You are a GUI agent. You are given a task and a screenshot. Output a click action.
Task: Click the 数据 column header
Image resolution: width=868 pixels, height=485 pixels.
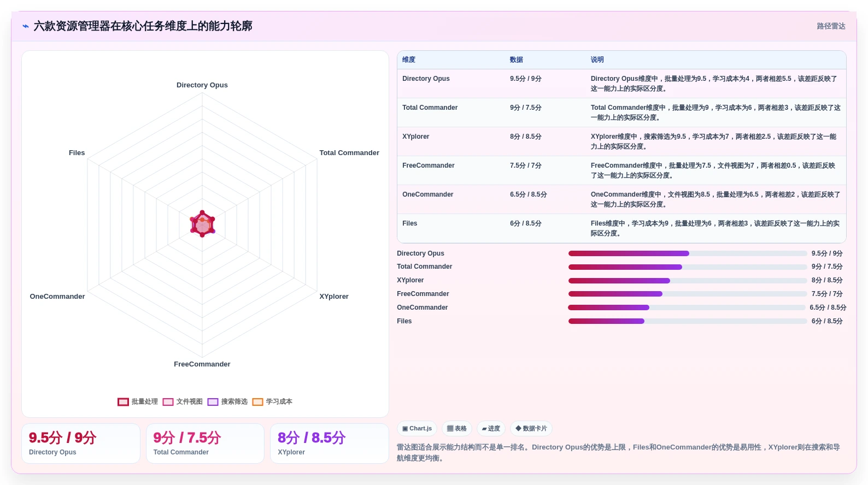tap(517, 60)
